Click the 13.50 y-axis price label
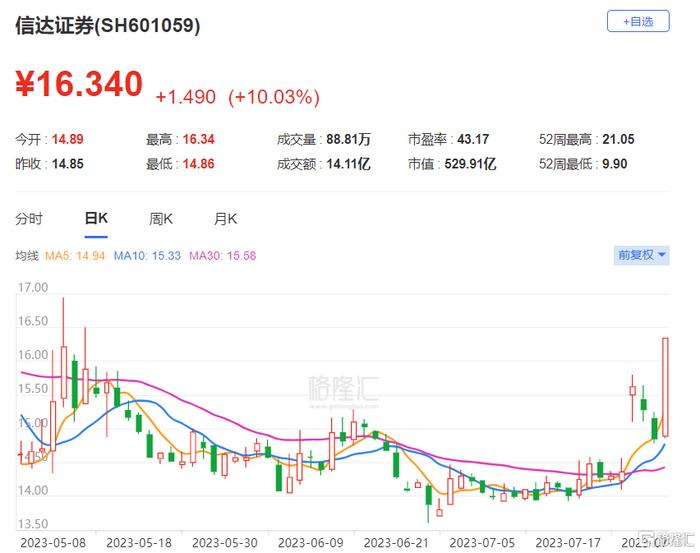The image size is (700, 553). [33, 524]
